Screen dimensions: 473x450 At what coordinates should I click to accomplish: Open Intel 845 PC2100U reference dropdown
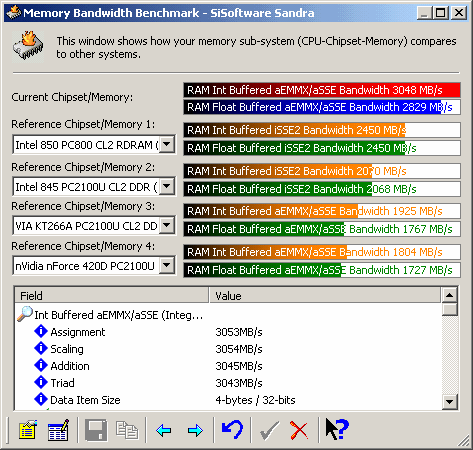point(167,186)
